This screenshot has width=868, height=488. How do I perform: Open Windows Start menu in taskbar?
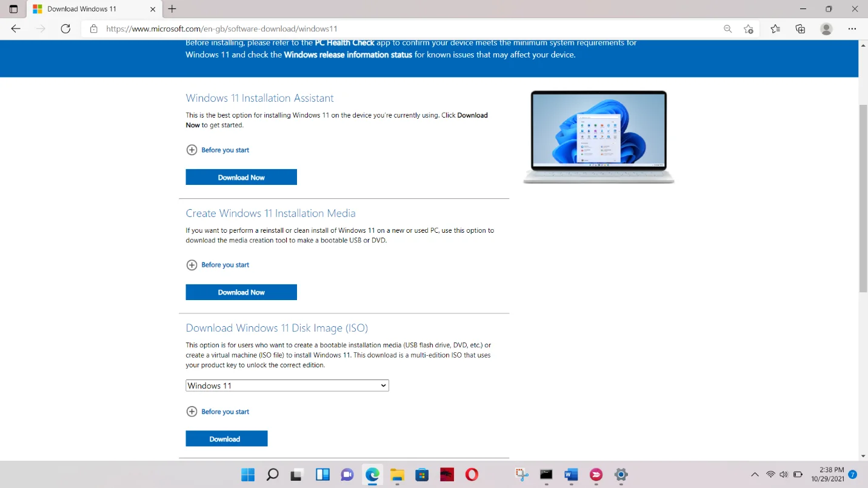click(x=248, y=475)
